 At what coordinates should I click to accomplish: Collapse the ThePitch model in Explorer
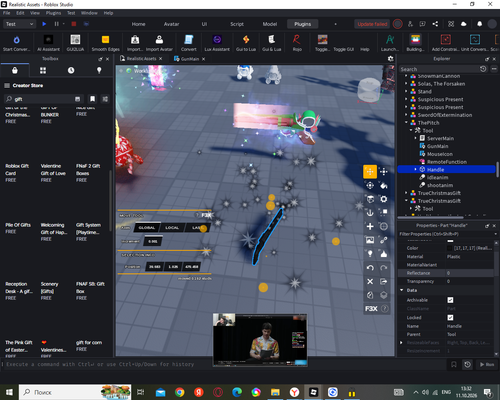(406, 123)
